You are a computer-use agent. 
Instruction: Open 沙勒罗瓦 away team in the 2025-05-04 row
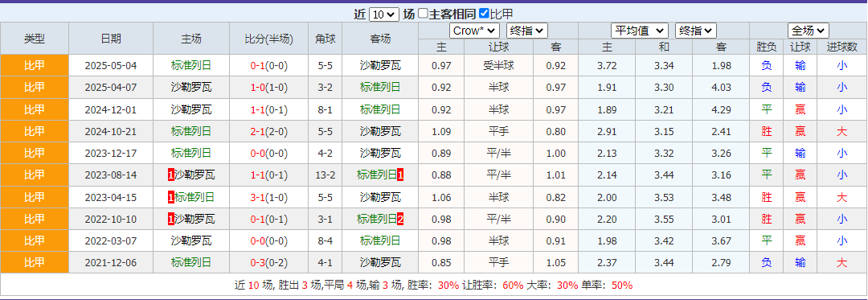pyautogui.click(x=379, y=65)
